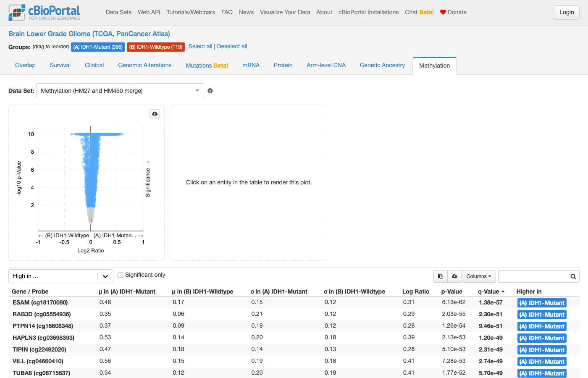
Task: Select the Genomic Alterations tab
Action: [145, 65]
